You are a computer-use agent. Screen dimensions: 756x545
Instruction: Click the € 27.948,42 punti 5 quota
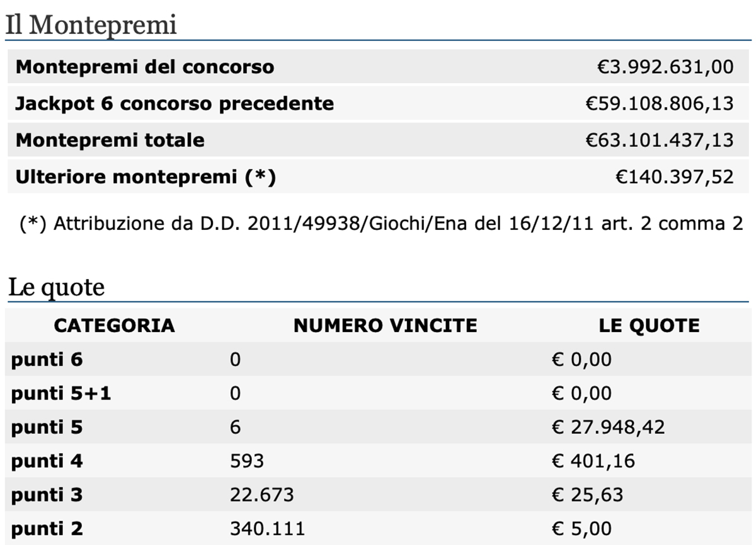(x=609, y=428)
